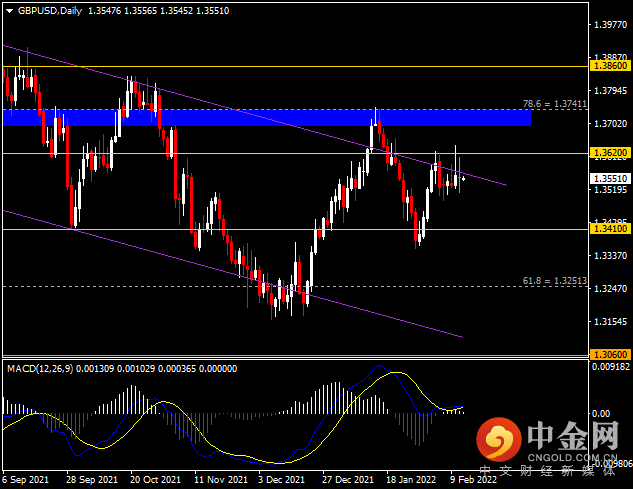Viewport: 633px width, 489px height.
Task: Click the 1.32470 price scale value
Action: 610,289
